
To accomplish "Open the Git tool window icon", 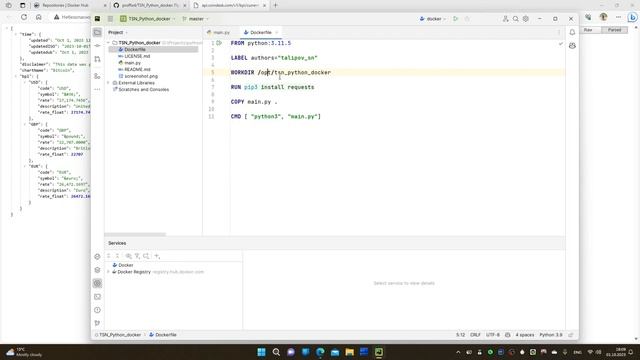I will click(x=97, y=323).
